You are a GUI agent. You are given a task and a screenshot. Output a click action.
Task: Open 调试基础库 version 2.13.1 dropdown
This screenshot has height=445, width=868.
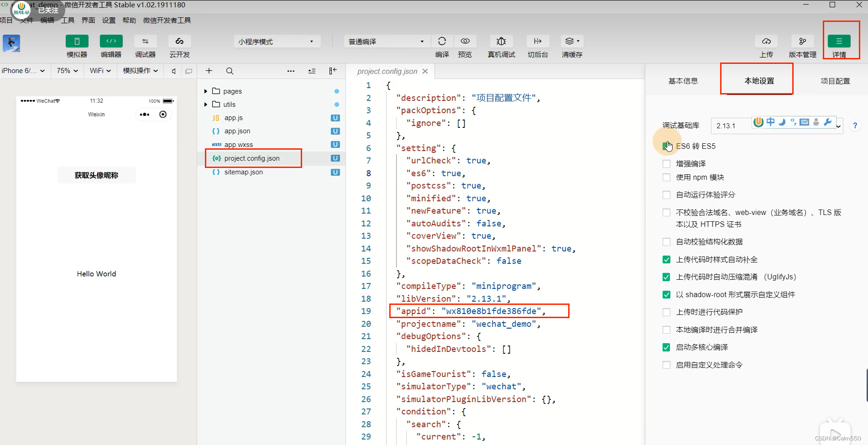(777, 126)
